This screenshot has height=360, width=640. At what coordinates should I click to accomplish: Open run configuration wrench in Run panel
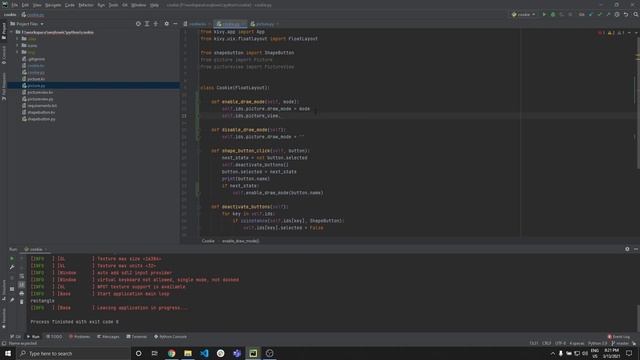pyautogui.click(x=12, y=267)
